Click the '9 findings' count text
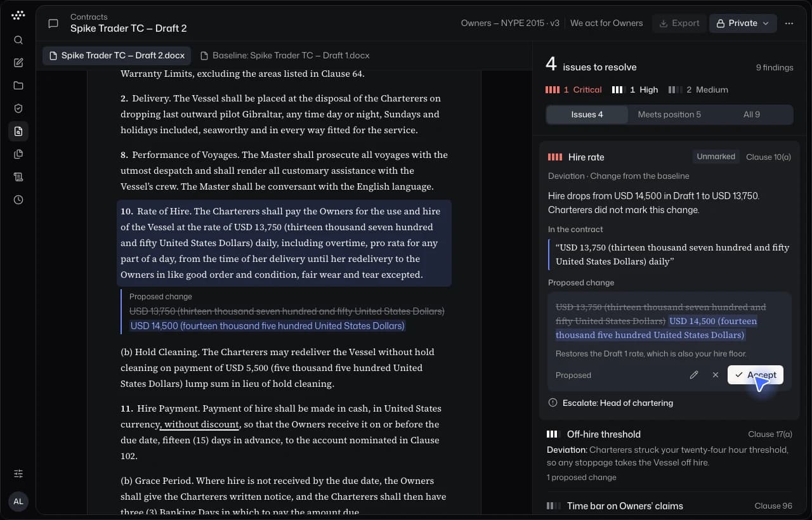 (x=774, y=67)
